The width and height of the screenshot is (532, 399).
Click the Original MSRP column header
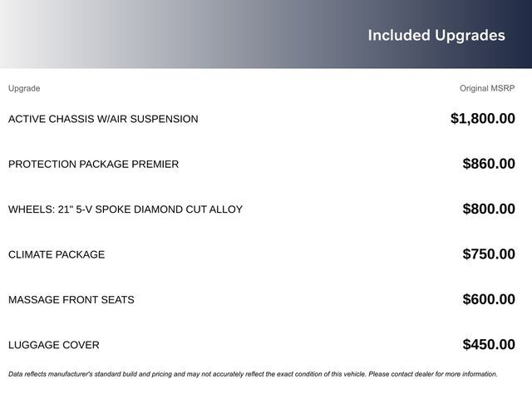coord(487,88)
